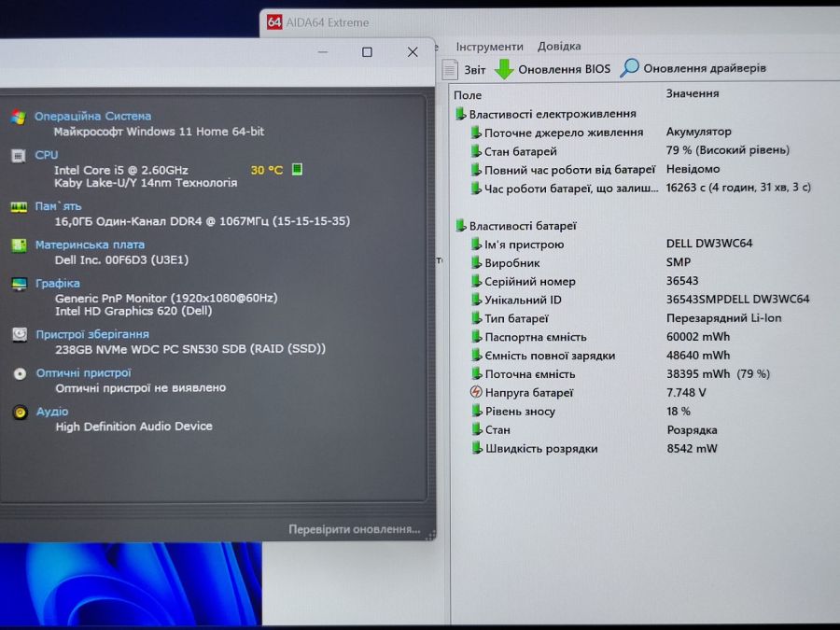
Task: Click the Звіт document page icon
Action: pos(450,70)
